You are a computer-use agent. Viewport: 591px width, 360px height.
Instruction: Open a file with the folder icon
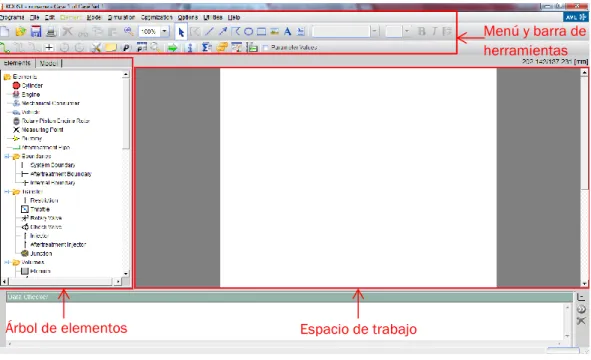click(x=20, y=32)
